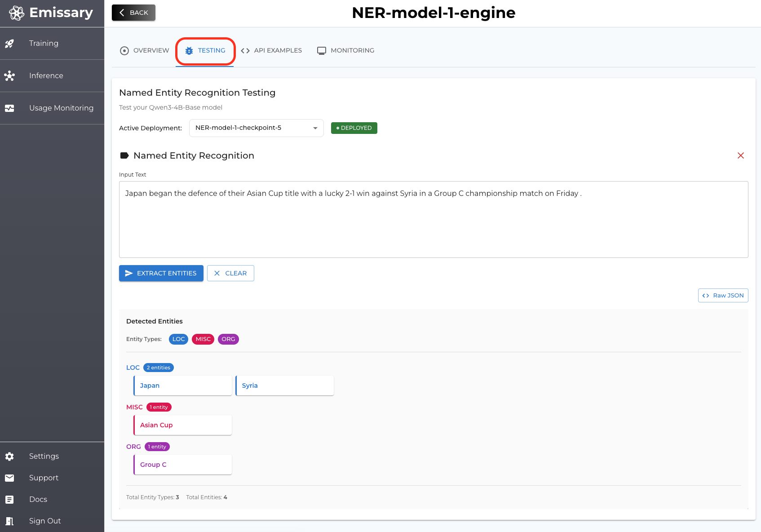Click the Support envelope icon

click(x=9, y=478)
